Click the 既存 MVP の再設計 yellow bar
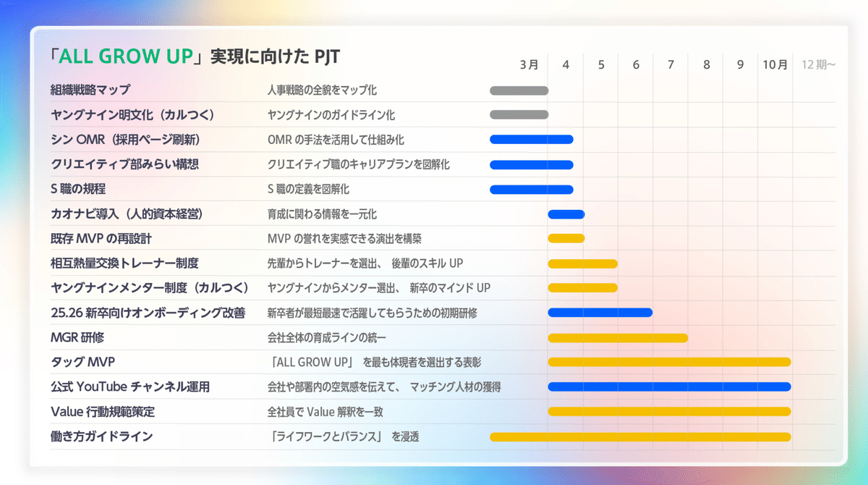The height and width of the screenshot is (485, 868). pyautogui.click(x=566, y=239)
